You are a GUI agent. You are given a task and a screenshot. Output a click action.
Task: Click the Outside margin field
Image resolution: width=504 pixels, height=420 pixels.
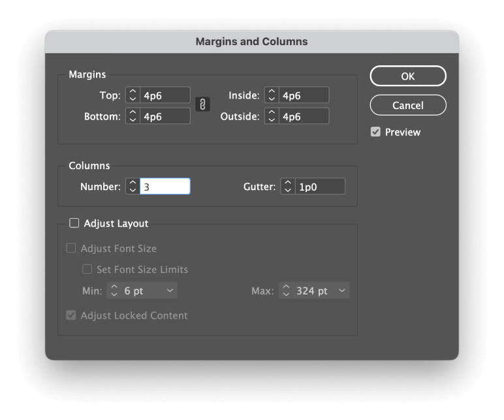tap(304, 116)
